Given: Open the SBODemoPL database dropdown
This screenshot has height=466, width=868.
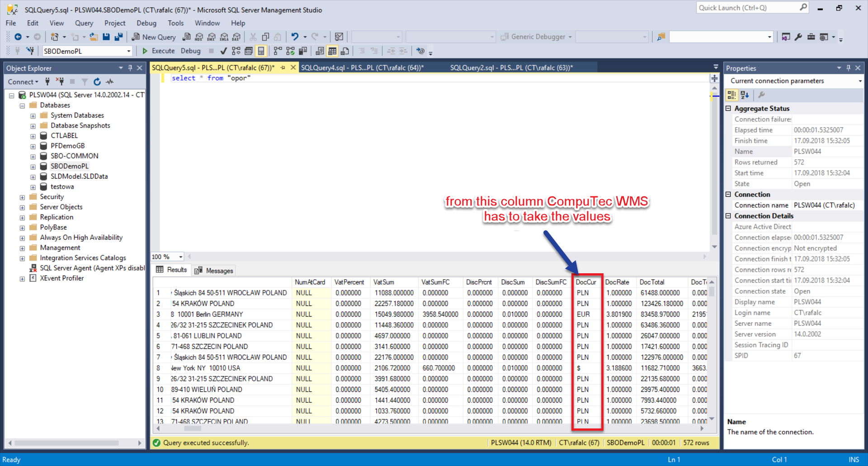Looking at the screenshot, I should pyautogui.click(x=128, y=51).
